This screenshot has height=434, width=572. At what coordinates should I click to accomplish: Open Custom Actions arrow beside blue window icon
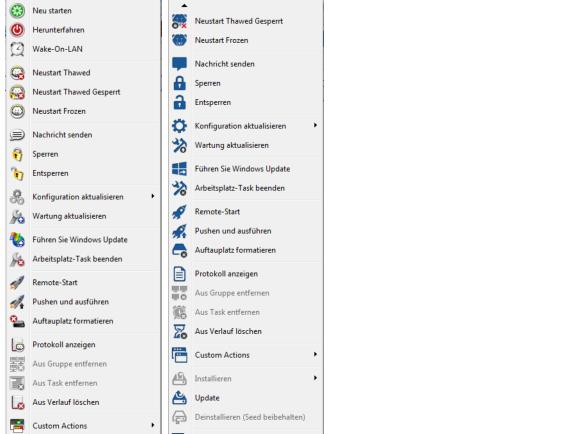click(315, 354)
